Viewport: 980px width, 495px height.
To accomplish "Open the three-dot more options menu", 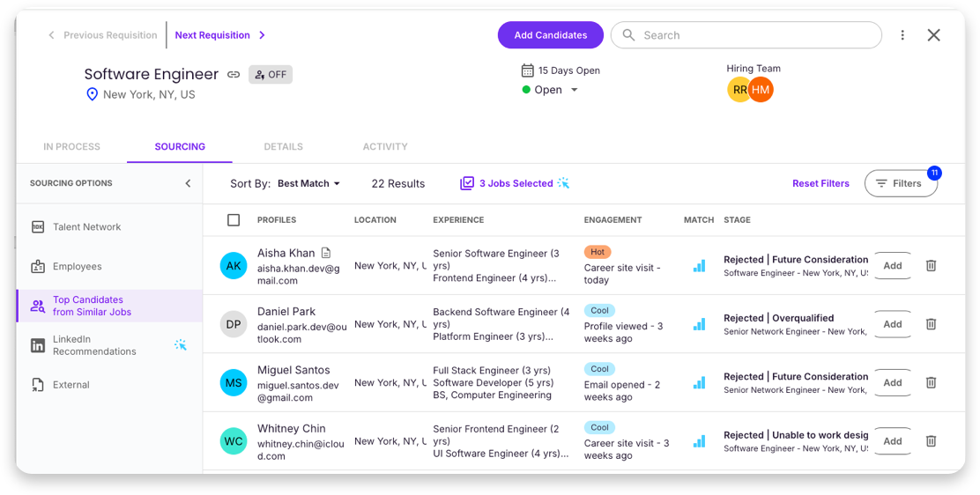I will [902, 35].
